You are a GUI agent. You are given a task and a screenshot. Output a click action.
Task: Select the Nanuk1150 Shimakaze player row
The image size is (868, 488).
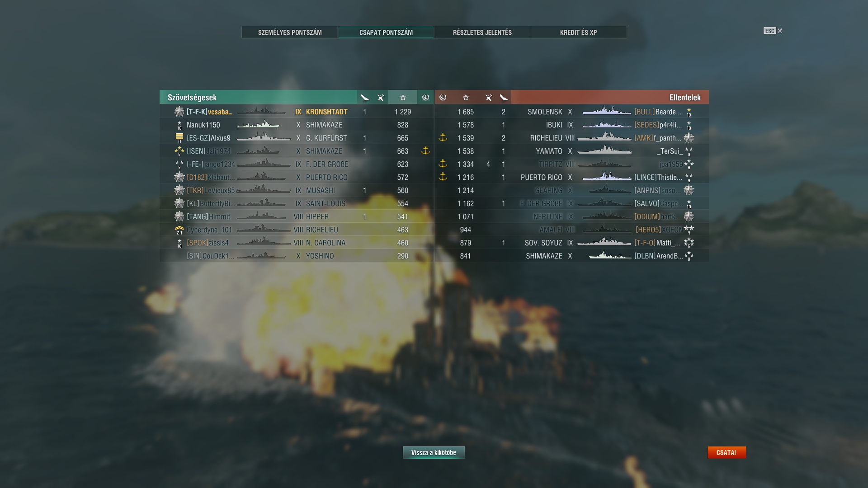(x=297, y=125)
